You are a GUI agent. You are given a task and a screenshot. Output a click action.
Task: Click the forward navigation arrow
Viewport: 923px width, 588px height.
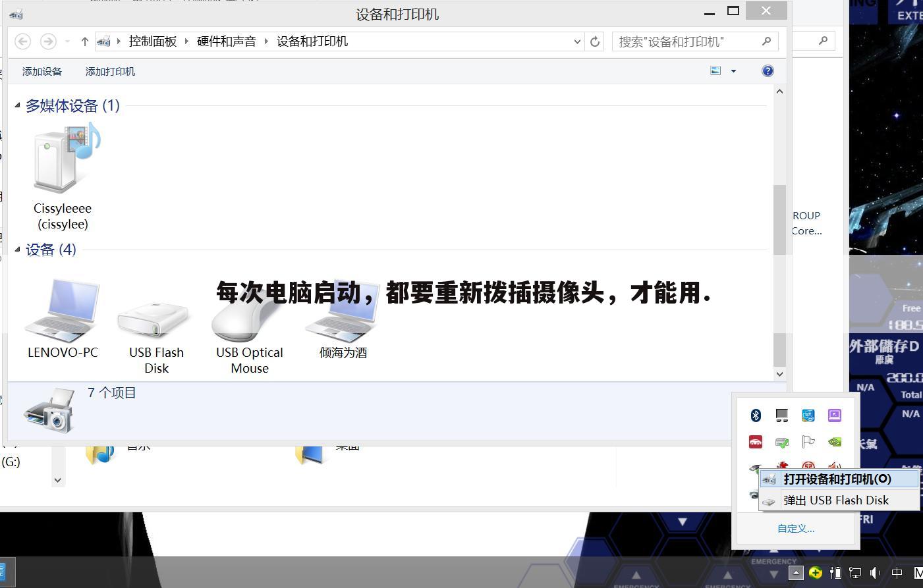click(48, 41)
